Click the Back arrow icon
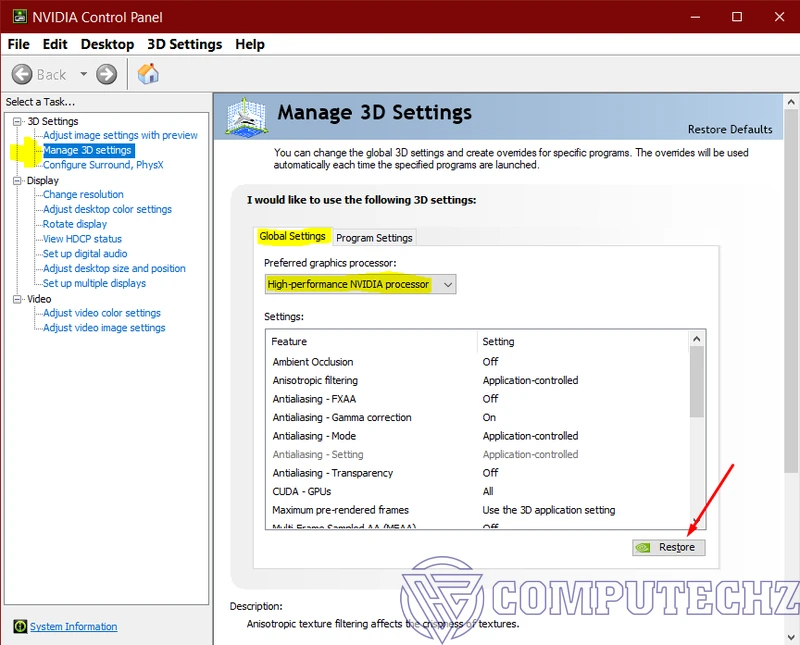Screen dimensions: 800x645 pyautogui.click(x=22, y=75)
